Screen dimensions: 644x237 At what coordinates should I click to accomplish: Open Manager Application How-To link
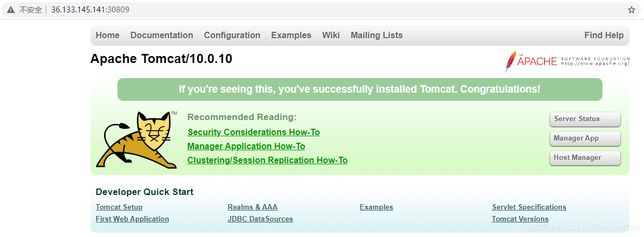click(x=246, y=146)
